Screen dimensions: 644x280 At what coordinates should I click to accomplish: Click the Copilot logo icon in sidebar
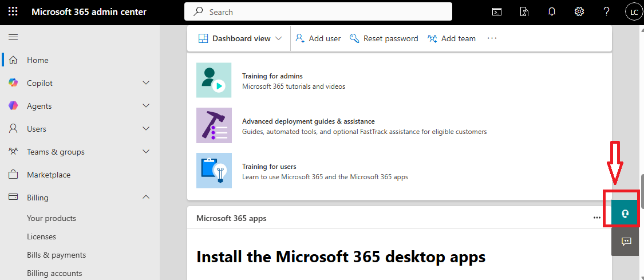(13, 83)
